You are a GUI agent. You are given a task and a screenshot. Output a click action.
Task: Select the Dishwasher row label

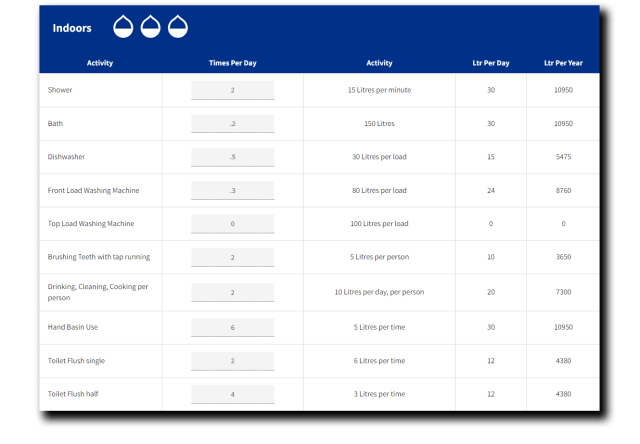pyautogui.click(x=66, y=157)
